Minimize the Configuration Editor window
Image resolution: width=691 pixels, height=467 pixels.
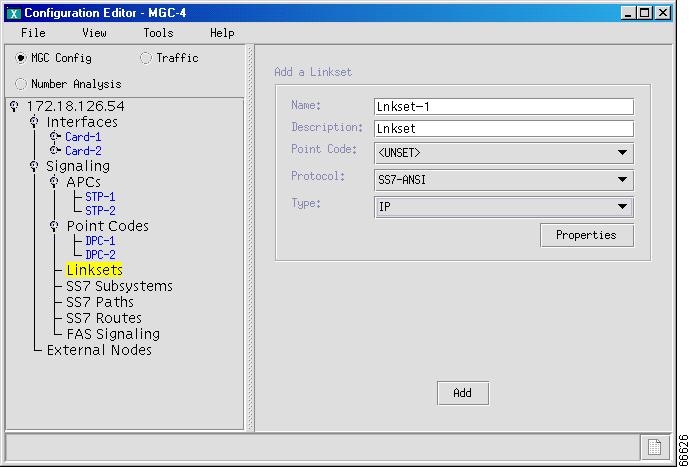click(628, 13)
